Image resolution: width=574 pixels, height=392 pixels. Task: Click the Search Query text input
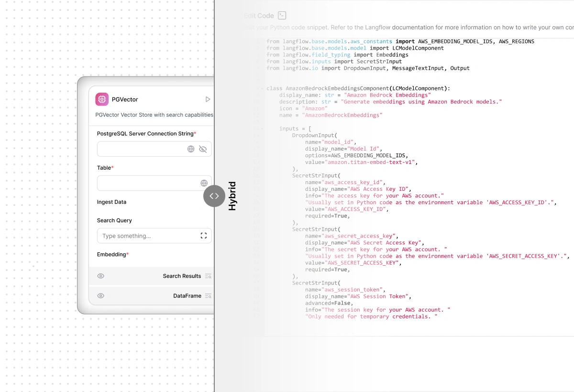click(143, 235)
